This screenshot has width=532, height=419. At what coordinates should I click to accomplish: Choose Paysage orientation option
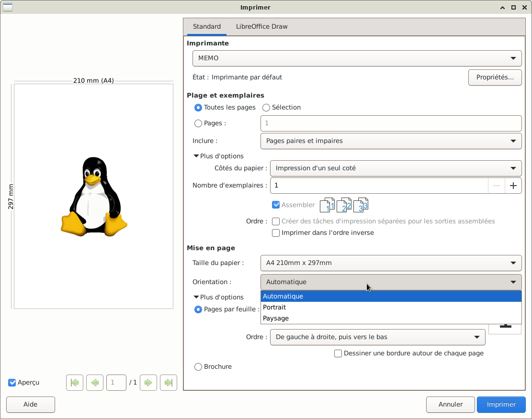tap(391, 319)
